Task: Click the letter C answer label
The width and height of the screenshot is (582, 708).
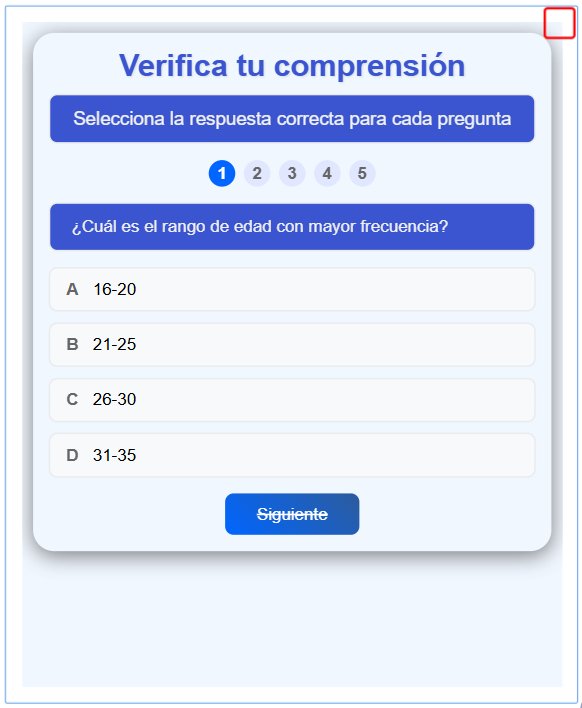Action: point(72,400)
